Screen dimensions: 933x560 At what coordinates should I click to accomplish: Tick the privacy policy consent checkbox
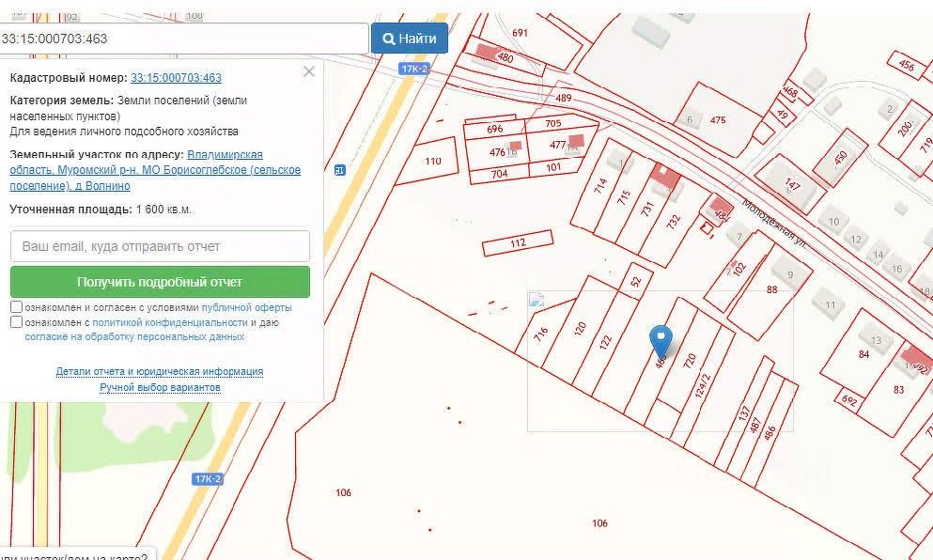click(x=17, y=322)
